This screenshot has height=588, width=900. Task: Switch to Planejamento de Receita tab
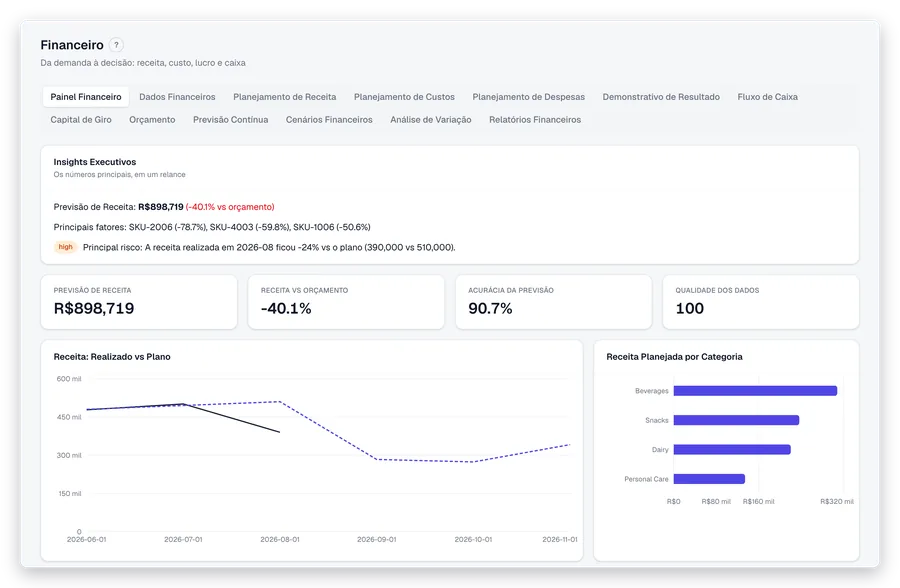click(x=285, y=97)
